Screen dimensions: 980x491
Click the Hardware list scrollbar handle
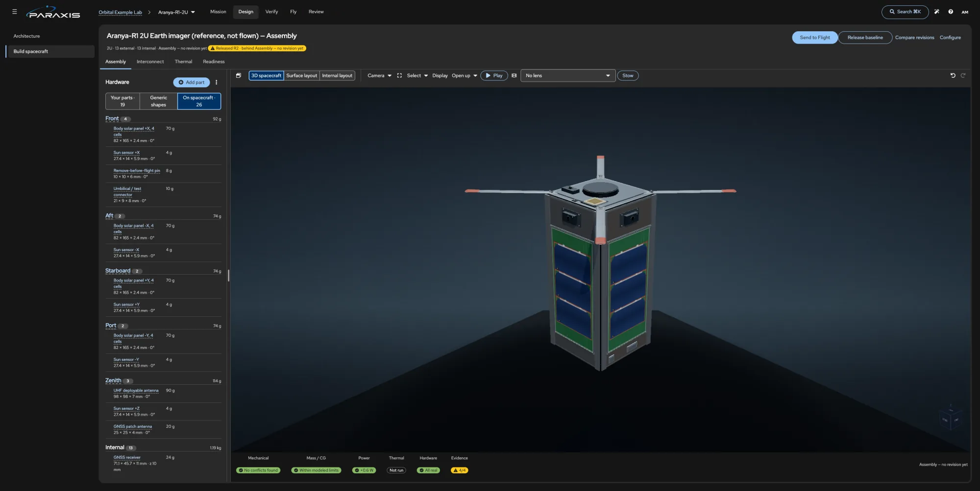coord(228,275)
